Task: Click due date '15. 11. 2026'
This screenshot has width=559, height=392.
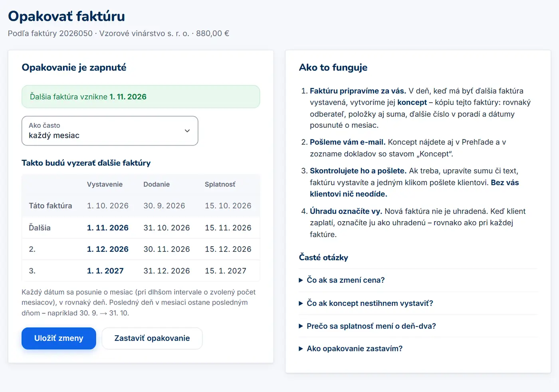Action: [228, 228]
